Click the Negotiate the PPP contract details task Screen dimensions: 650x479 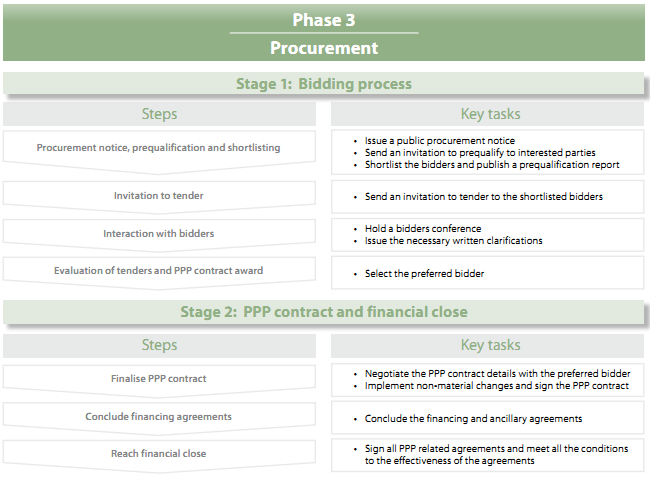(x=497, y=373)
